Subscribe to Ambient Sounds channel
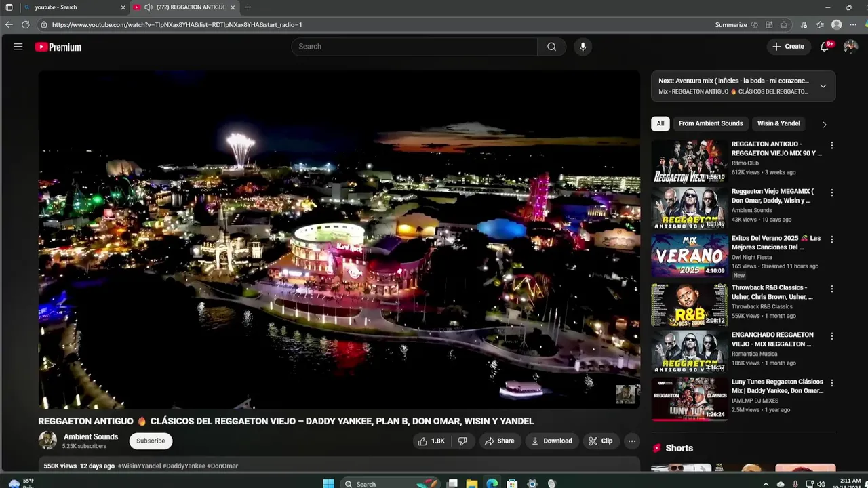 pos(151,441)
